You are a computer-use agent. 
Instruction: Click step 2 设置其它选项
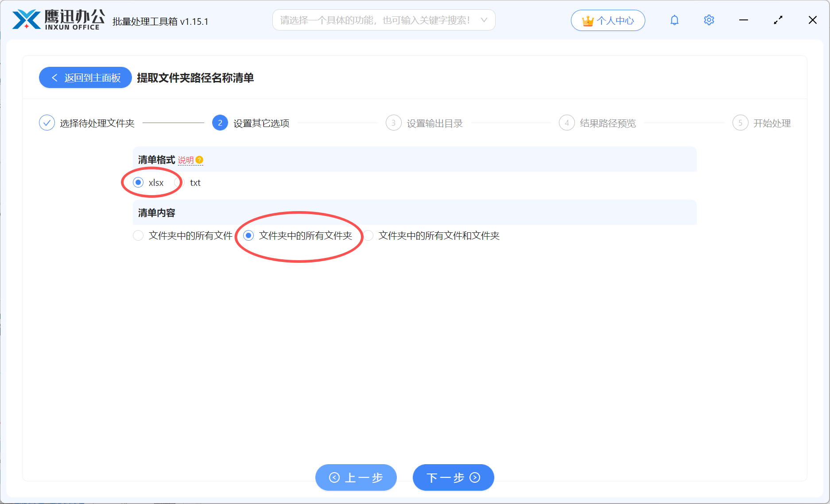[x=251, y=123]
